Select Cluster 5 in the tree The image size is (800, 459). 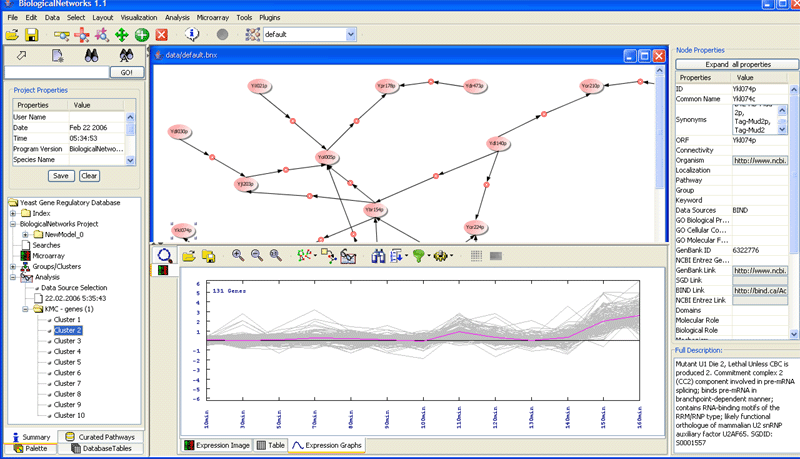coord(67,362)
